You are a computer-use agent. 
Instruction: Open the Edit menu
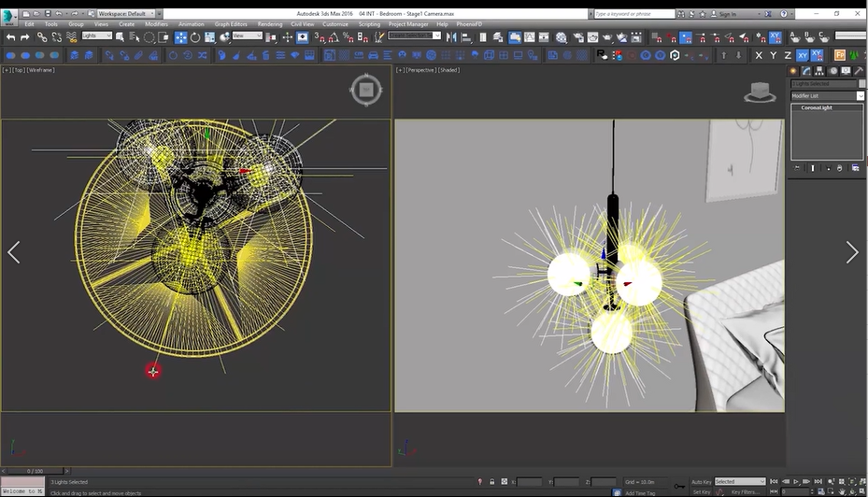pyautogui.click(x=29, y=24)
